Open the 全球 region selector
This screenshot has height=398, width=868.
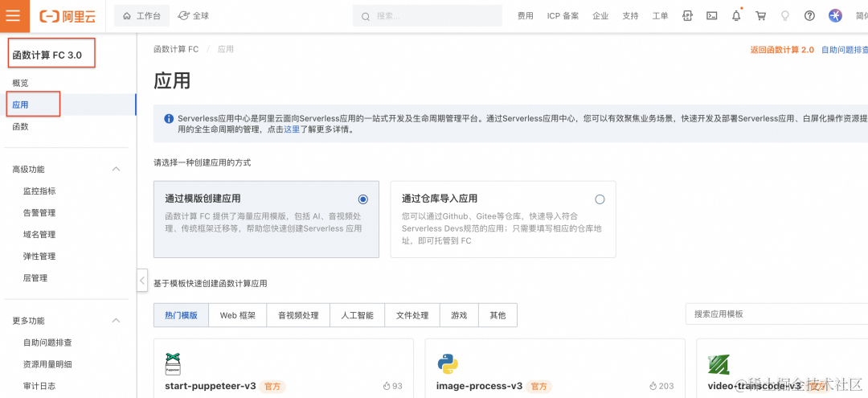click(x=193, y=16)
